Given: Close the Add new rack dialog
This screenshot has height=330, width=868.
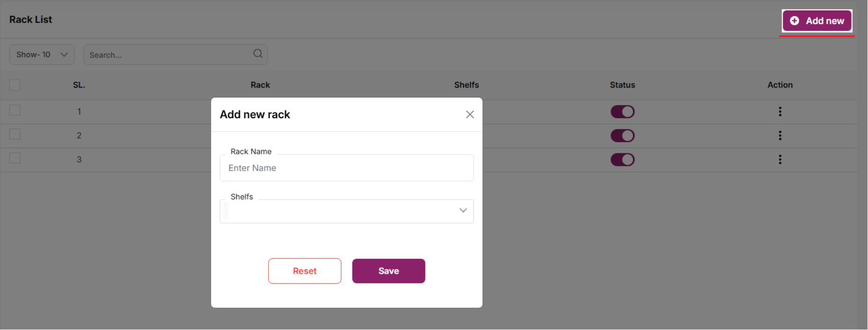Looking at the screenshot, I should click(x=470, y=114).
